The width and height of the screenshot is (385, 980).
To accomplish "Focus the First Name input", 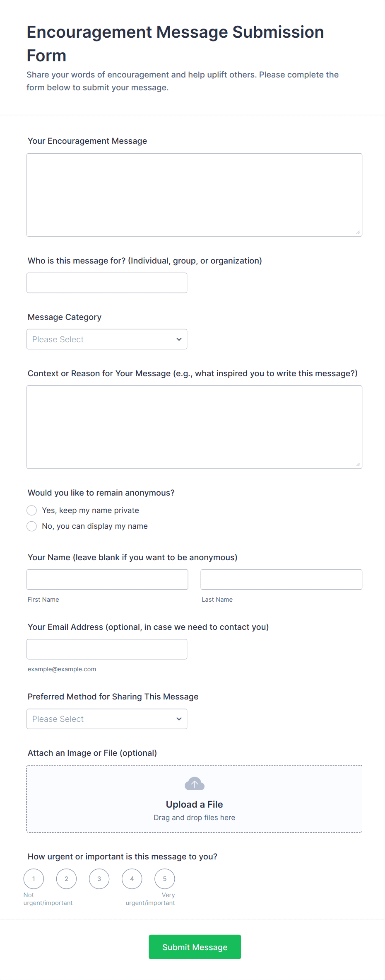I will pos(107,579).
